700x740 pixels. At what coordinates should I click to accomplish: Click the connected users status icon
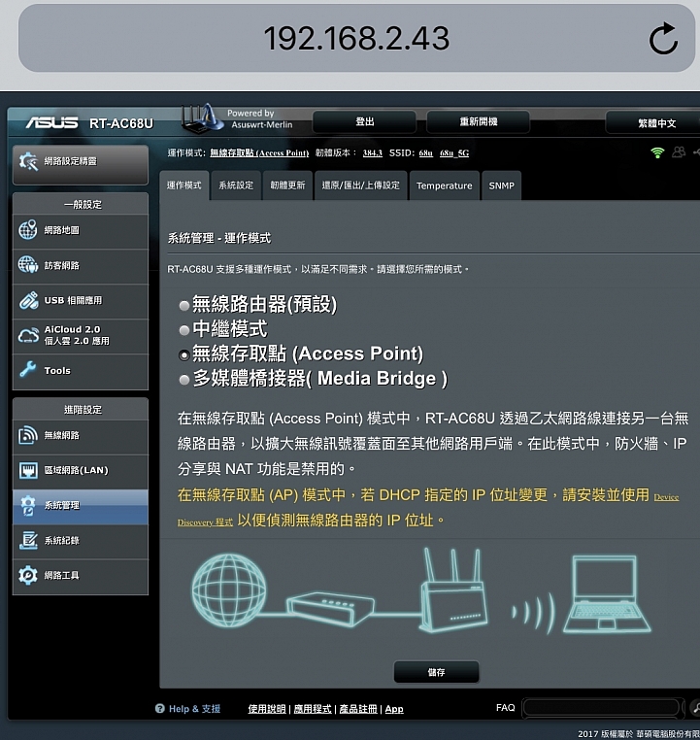pyautogui.click(x=679, y=151)
